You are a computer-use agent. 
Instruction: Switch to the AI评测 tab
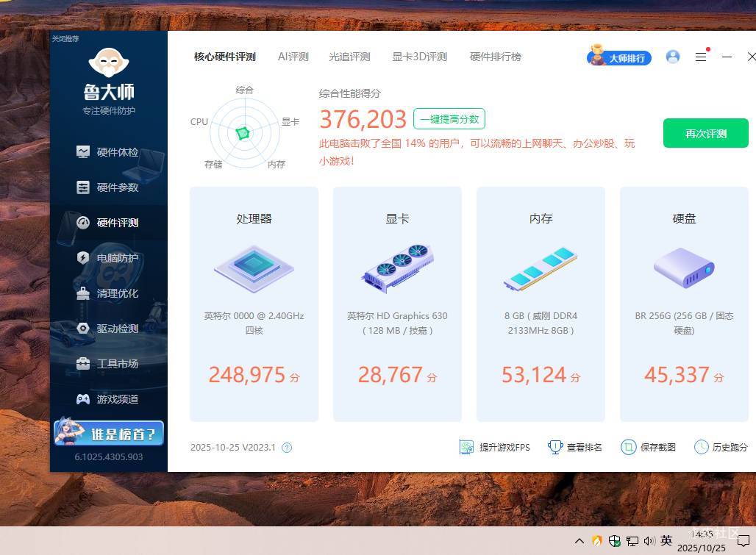pyautogui.click(x=293, y=57)
